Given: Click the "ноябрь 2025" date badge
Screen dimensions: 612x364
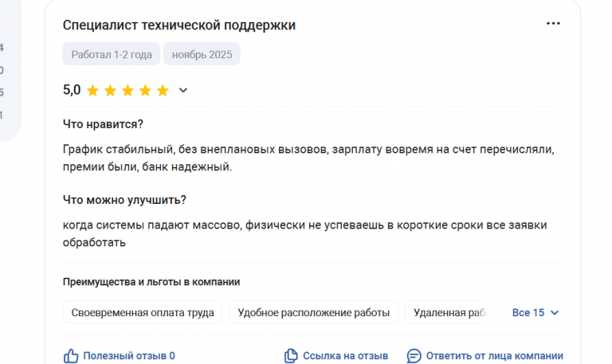Looking at the screenshot, I should coord(202,54).
